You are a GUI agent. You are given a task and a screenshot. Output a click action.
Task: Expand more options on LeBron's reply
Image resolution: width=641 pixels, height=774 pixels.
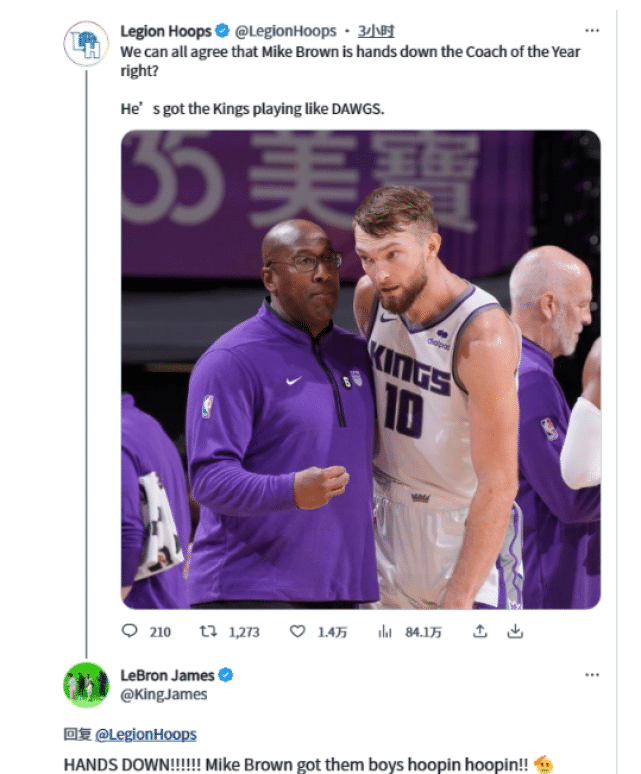tap(592, 674)
